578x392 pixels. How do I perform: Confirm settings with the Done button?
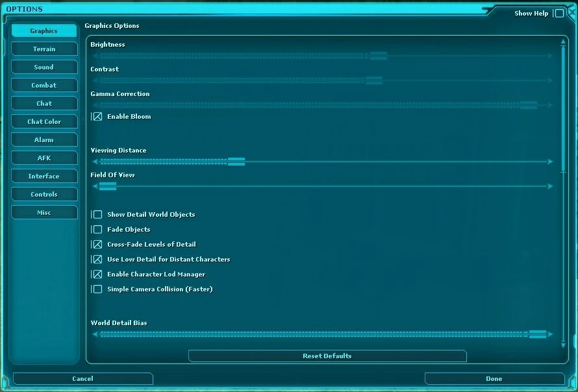coord(494,378)
